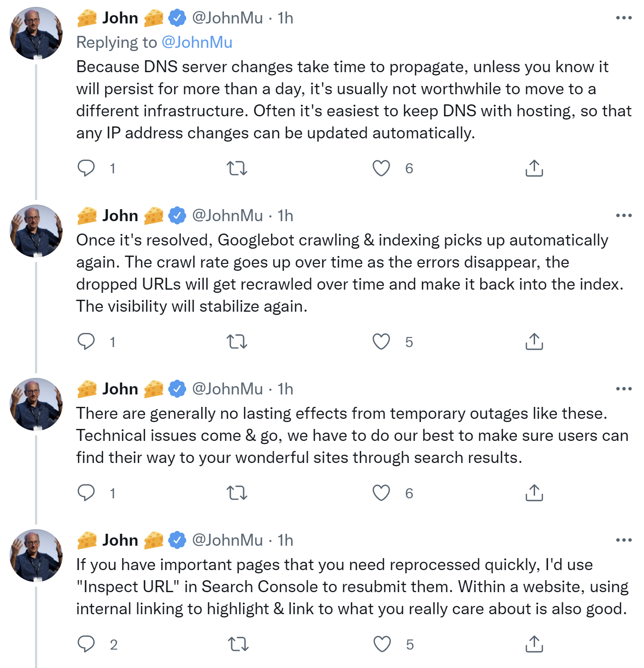644x668 pixels.
Task: Retweet the Googlebot crawling tweet
Action: point(237,342)
